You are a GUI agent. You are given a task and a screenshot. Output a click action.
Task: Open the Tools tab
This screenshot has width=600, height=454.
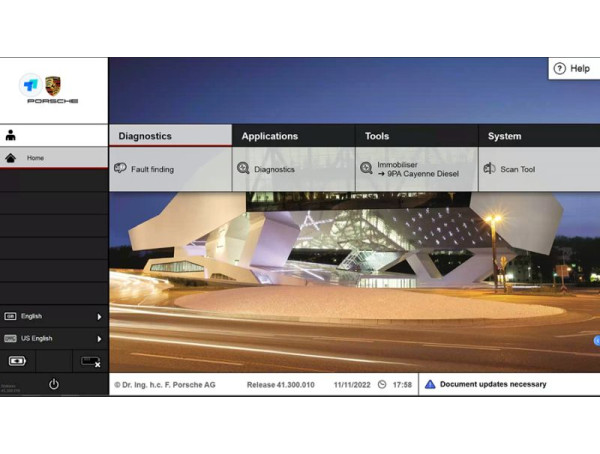click(x=377, y=136)
